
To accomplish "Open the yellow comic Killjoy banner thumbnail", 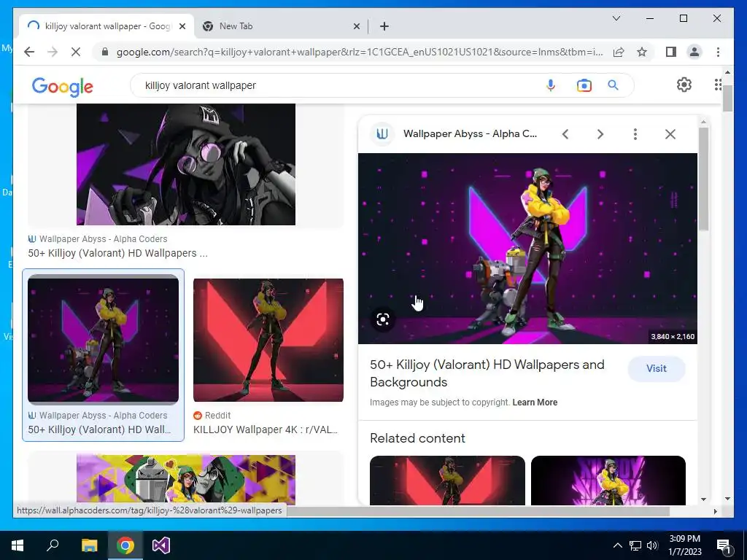I will click(186, 480).
